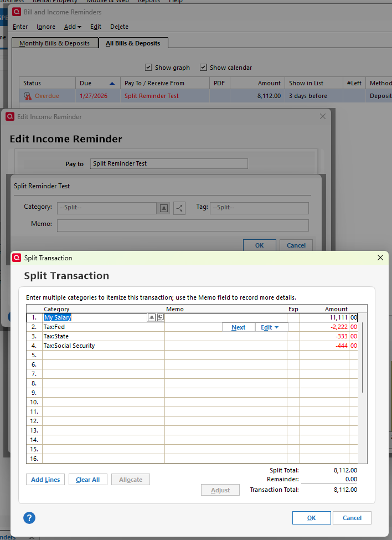Click Quicken logo in Bill and Income Reminders
The image size is (392, 540).
click(x=17, y=12)
